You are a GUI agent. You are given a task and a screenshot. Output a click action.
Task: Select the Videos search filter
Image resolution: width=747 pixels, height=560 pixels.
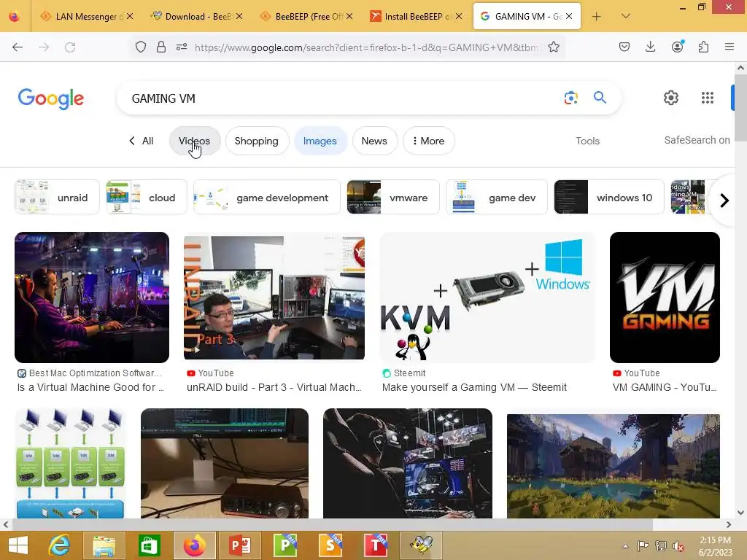[x=194, y=141]
